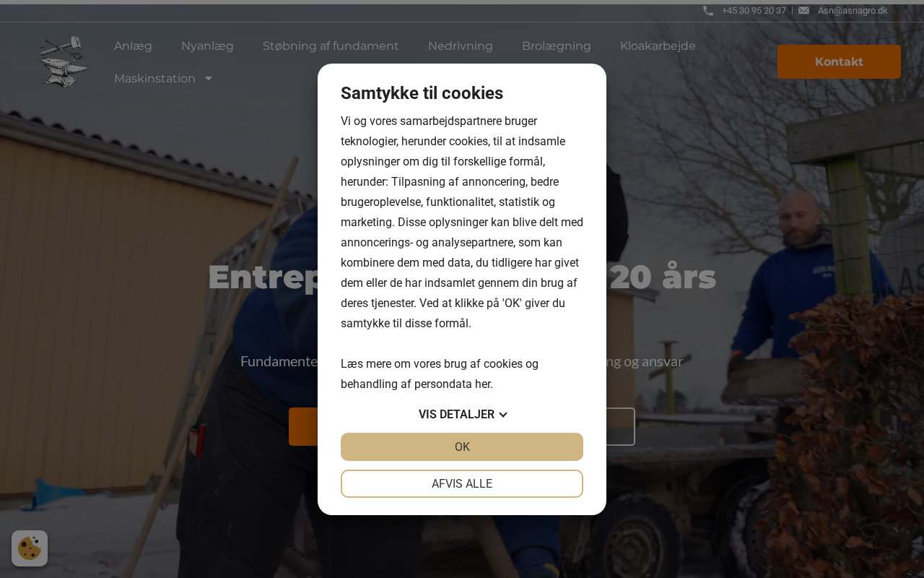Call phone number +45 30 95 20 37
The image size is (924, 578).
tap(754, 11)
